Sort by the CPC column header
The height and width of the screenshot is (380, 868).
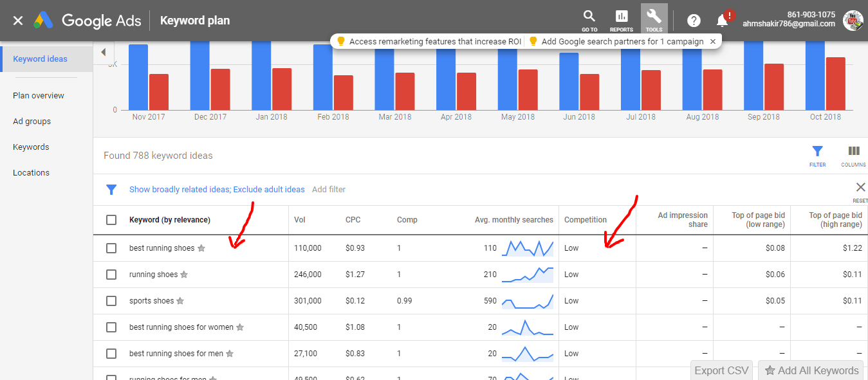(353, 220)
